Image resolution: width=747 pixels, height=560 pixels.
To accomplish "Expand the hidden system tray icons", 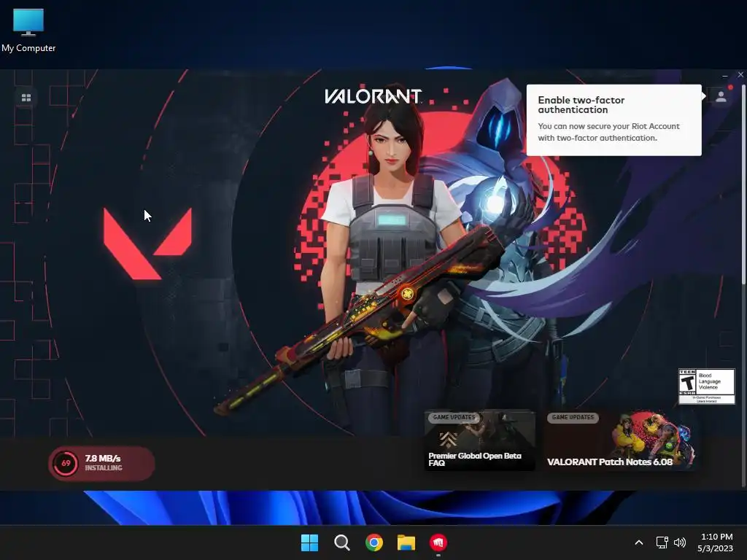I will point(639,542).
